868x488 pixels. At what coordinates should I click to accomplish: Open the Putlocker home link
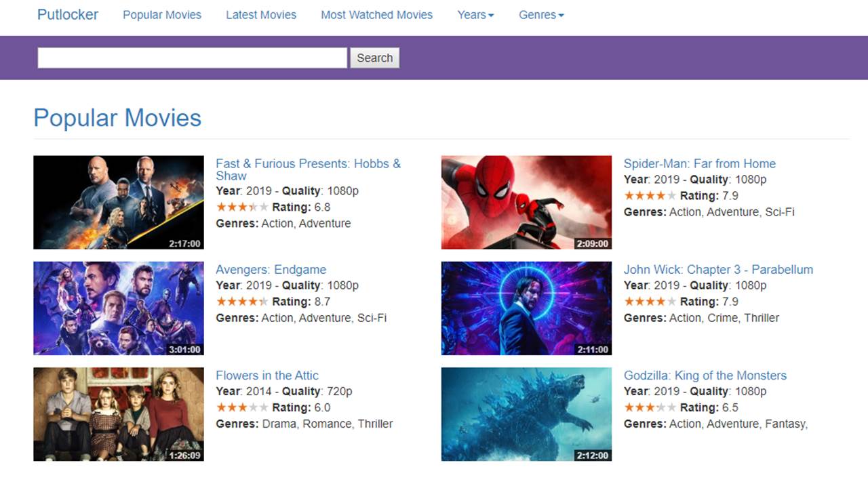pyautogui.click(x=68, y=14)
